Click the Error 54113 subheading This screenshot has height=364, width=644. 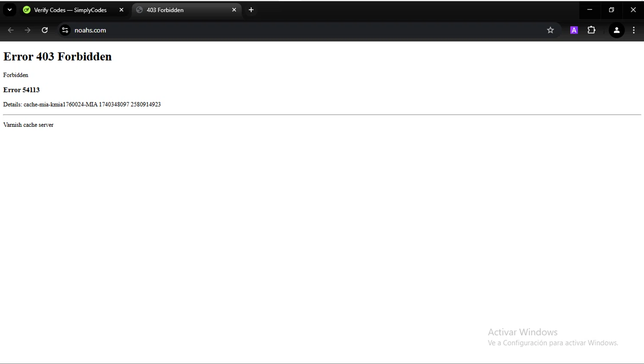tap(21, 90)
